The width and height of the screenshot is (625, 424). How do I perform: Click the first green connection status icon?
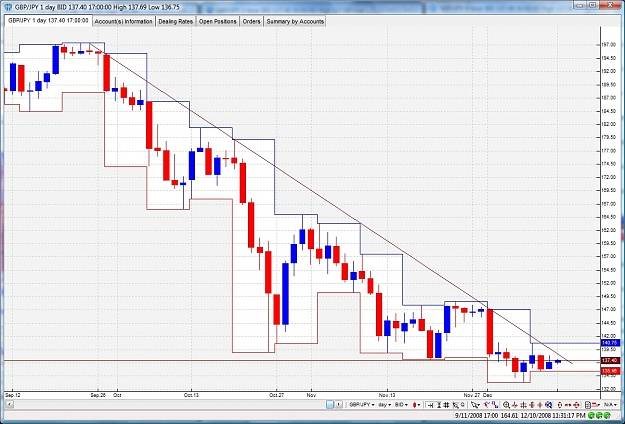coord(591,416)
